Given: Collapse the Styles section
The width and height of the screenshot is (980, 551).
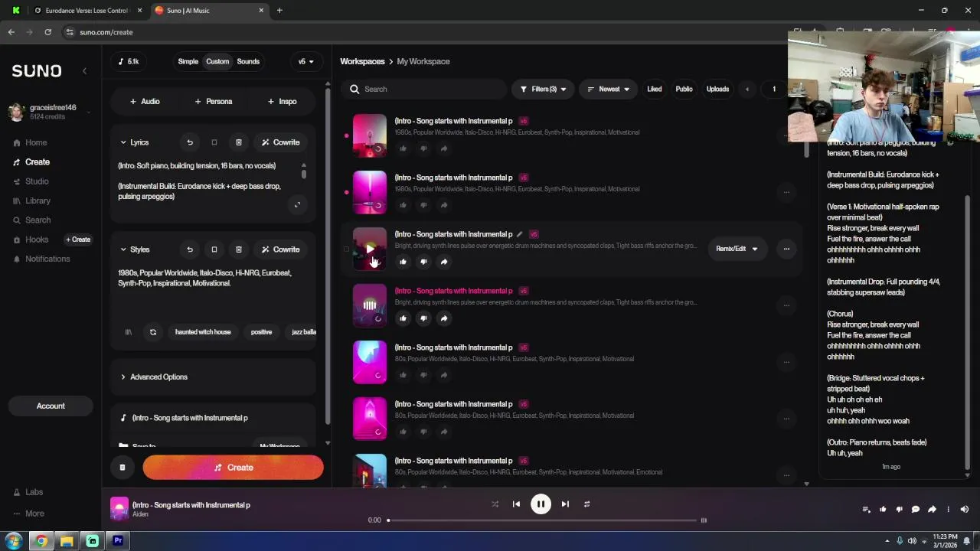Looking at the screenshot, I should click(135, 249).
